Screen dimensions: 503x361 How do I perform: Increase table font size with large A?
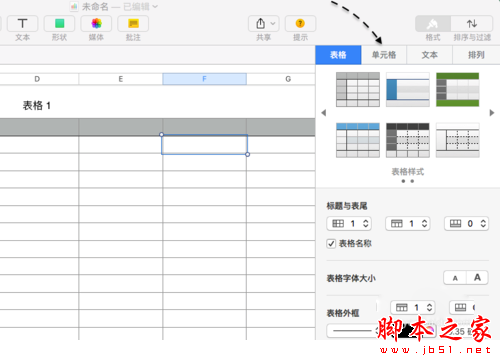tap(477, 278)
